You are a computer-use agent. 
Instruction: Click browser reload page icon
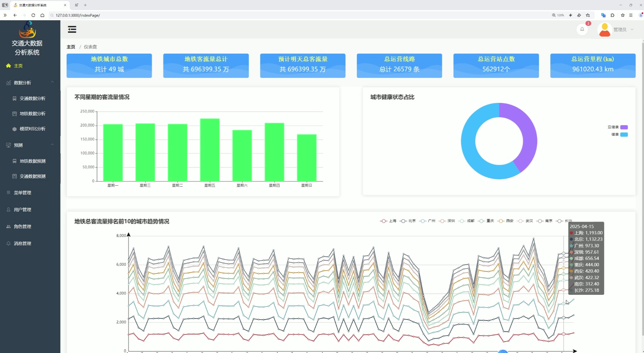pyautogui.click(x=33, y=15)
